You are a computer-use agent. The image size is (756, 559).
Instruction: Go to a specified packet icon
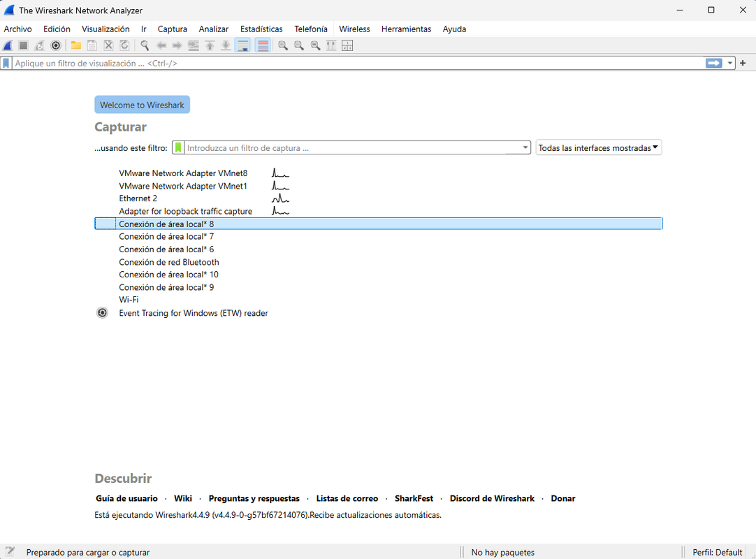194,45
